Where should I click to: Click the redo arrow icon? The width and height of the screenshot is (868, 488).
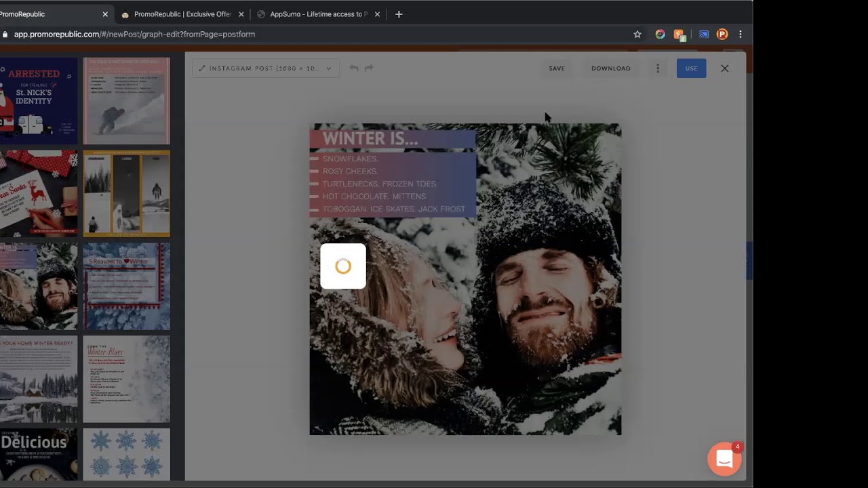click(369, 68)
